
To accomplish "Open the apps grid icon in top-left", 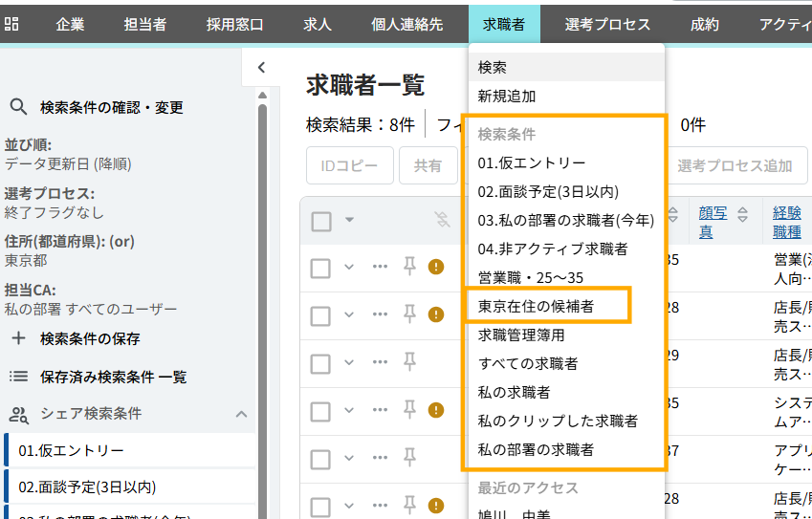I will click(x=11, y=25).
